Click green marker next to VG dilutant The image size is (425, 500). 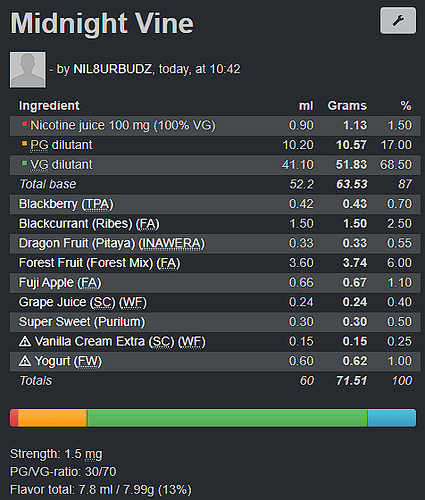[x=24, y=163]
